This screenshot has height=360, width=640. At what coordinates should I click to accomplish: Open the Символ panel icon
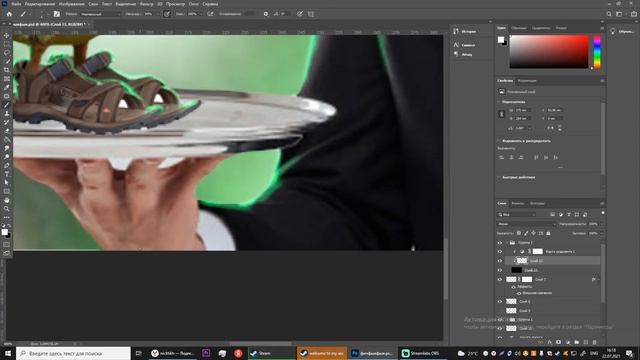click(456, 45)
